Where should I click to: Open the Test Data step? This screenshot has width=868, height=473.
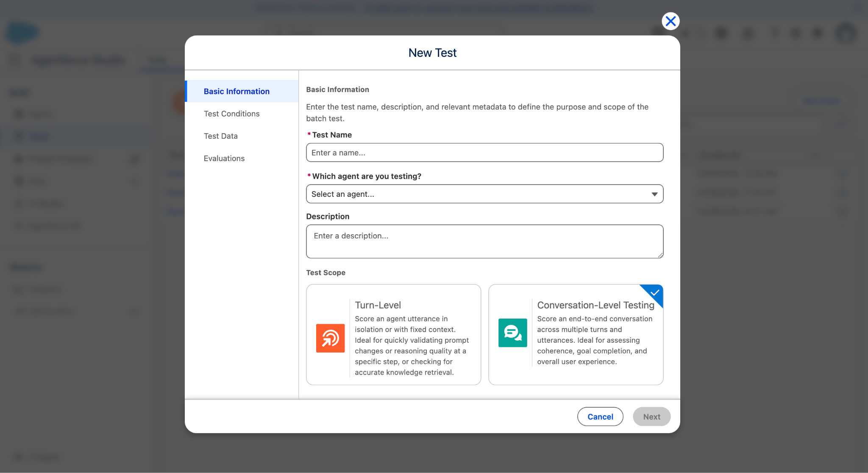click(x=220, y=136)
